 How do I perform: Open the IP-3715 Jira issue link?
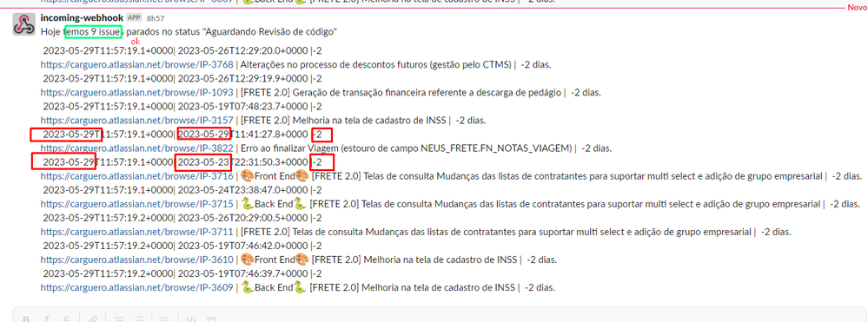click(136, 204)
